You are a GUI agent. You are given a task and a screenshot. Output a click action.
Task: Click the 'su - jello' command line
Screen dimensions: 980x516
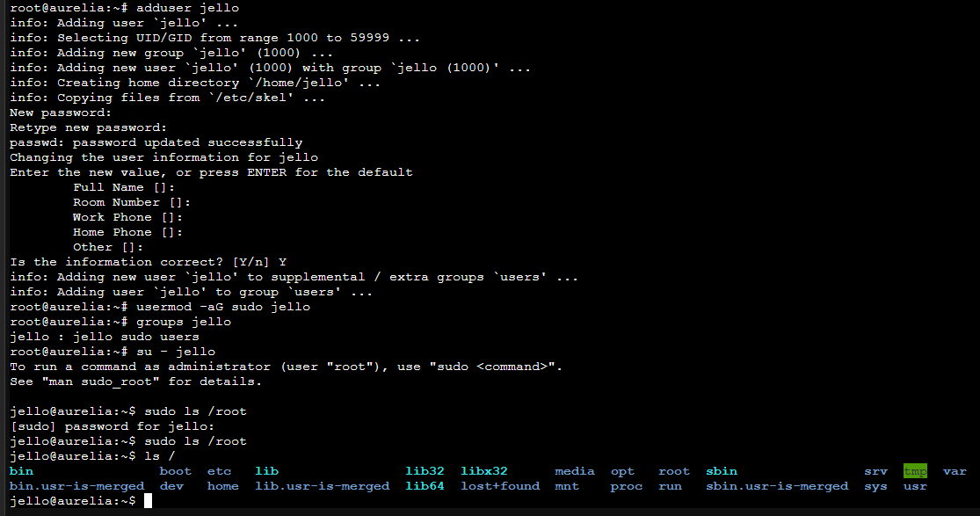[113, 352]
